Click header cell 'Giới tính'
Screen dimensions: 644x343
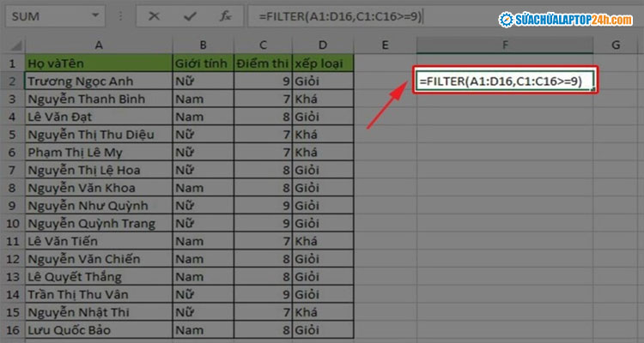pyautogui.click(x=204, y=63)
